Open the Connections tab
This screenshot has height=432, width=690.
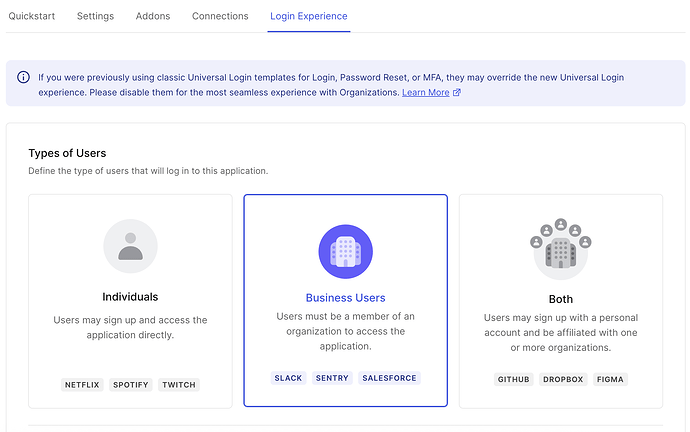(220, 16)
